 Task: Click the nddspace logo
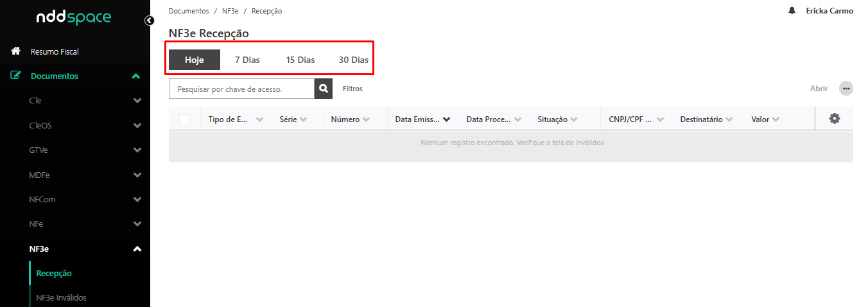pyautogui.click(x=74, y=19)
